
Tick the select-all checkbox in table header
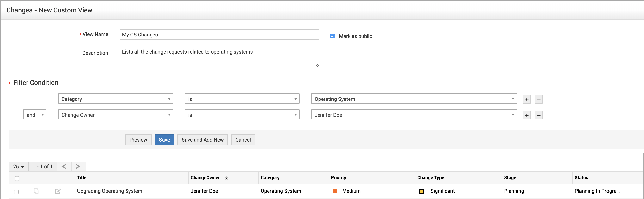click(17, 178)
